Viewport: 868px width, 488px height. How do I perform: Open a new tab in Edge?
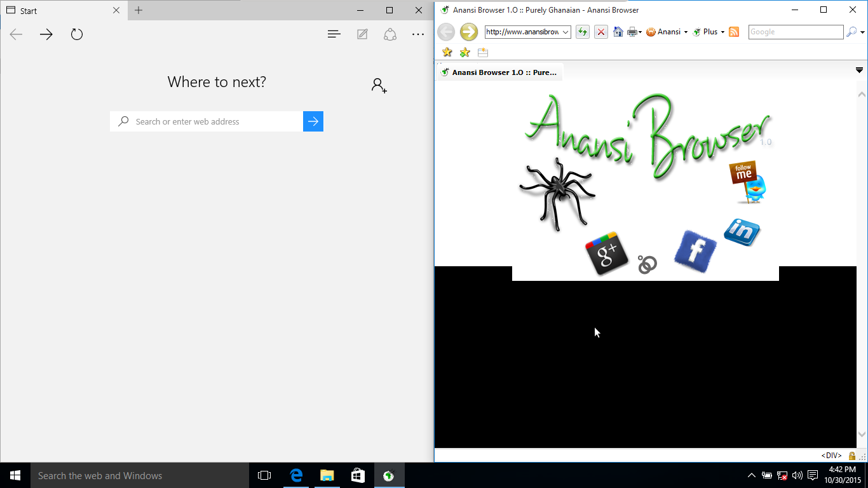tap(139, 10)
